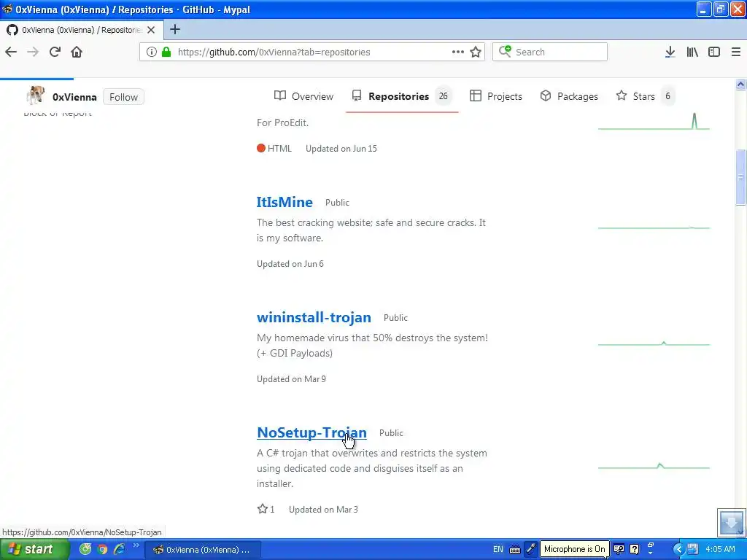Toggle the microphone icon in language bar

531,549
